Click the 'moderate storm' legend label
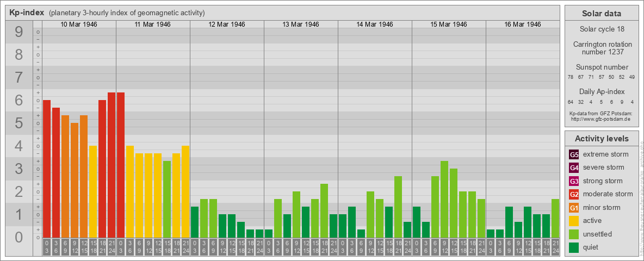The width and height of the screenshot is (644, 261). (x=608, y=194)
